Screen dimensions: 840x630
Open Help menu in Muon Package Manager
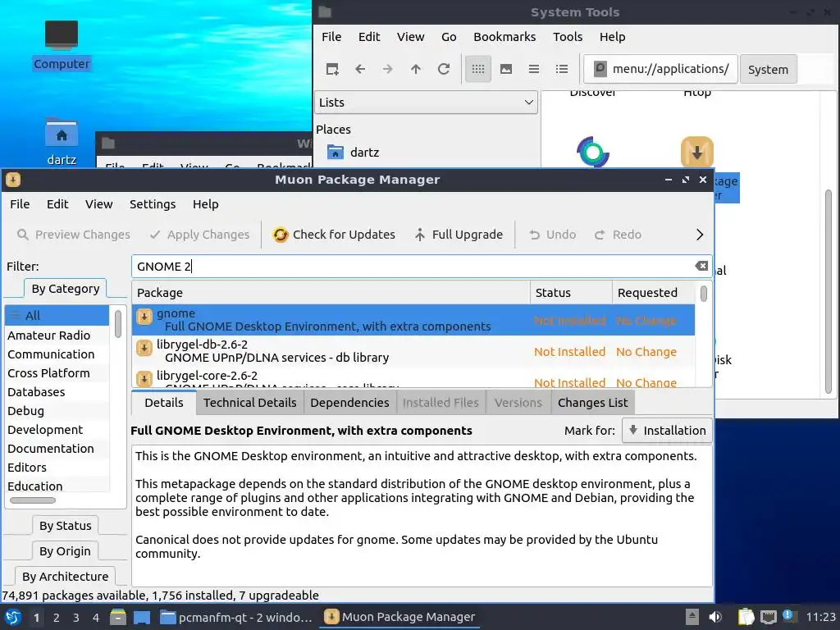click(x=206, y=204)
